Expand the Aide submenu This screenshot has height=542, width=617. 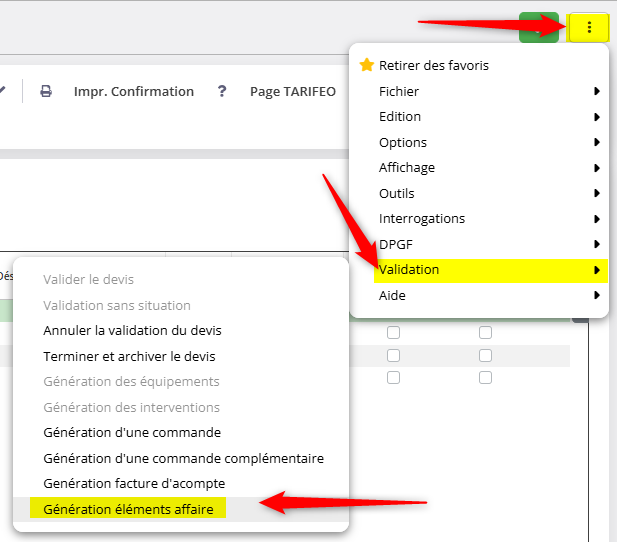(479, 295)
